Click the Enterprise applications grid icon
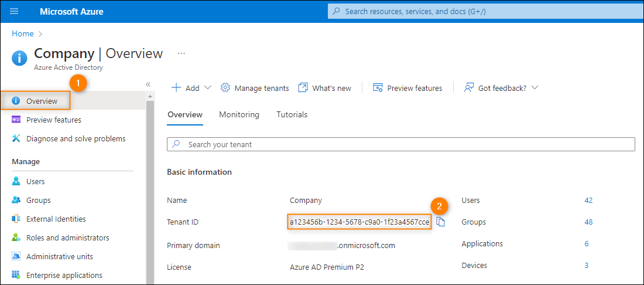Screen dimensions: 644x285 pos(16,274)
